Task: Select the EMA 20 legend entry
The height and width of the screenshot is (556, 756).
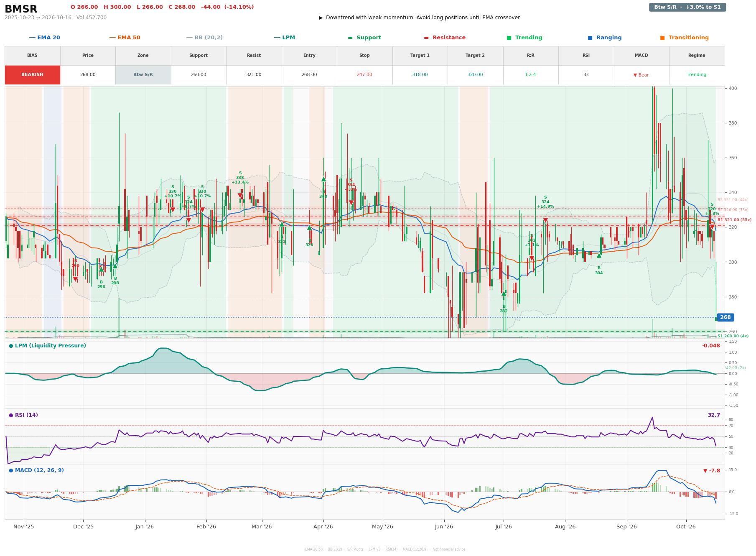Action: point(44,38)
